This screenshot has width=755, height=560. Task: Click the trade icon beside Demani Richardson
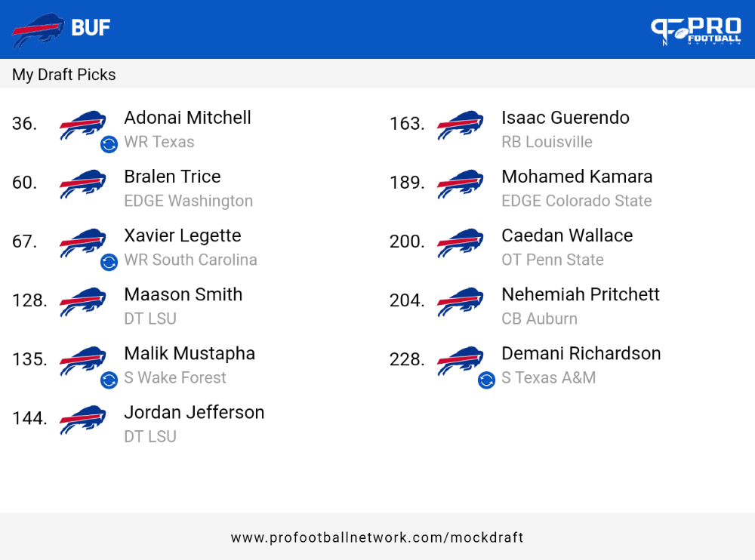click(x=486, y=380)
